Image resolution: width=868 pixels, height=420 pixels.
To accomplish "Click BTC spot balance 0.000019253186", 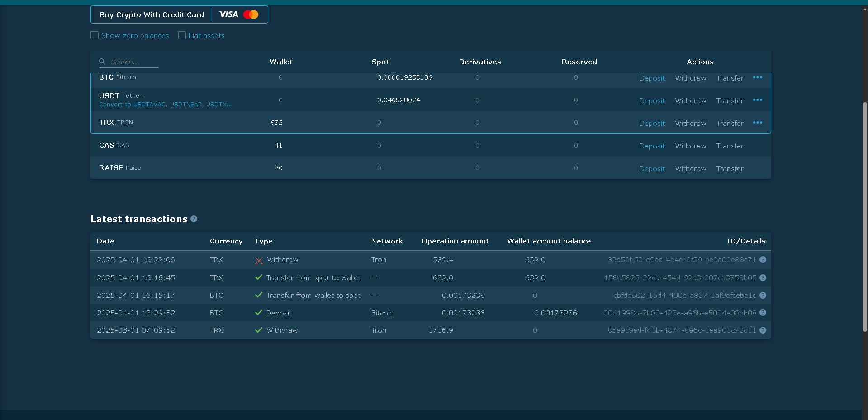I will pyautogui.click(x=404, y=77).
